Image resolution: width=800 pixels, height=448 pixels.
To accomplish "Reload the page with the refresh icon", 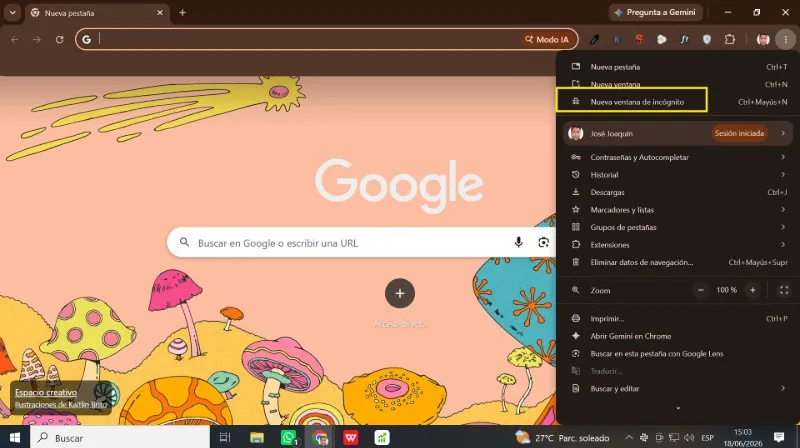I will point(60,39).
